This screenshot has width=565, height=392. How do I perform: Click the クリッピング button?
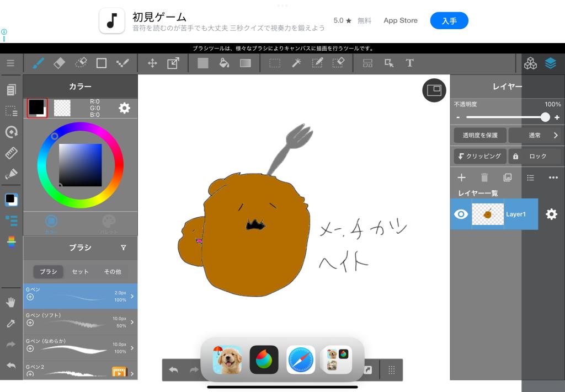pyautogui.click(x=479, y=156)
